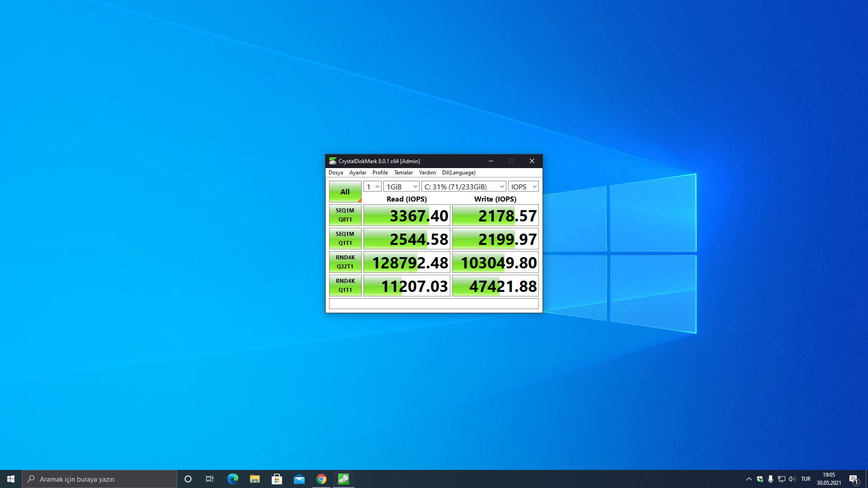Start the RND4K Q32T1 test
The width and height of the screenshot is (868, 488).
[345, 262]
